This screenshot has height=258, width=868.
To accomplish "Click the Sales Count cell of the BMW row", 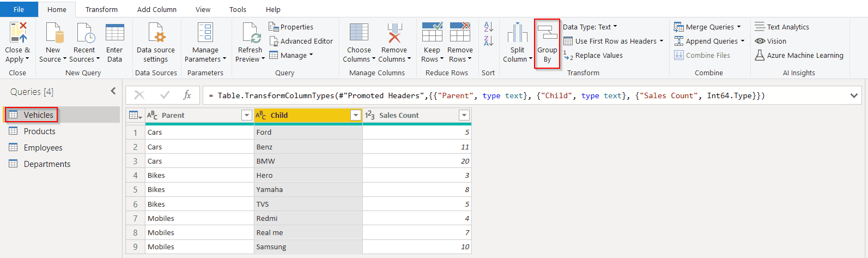I will click(x=417, y=161).
